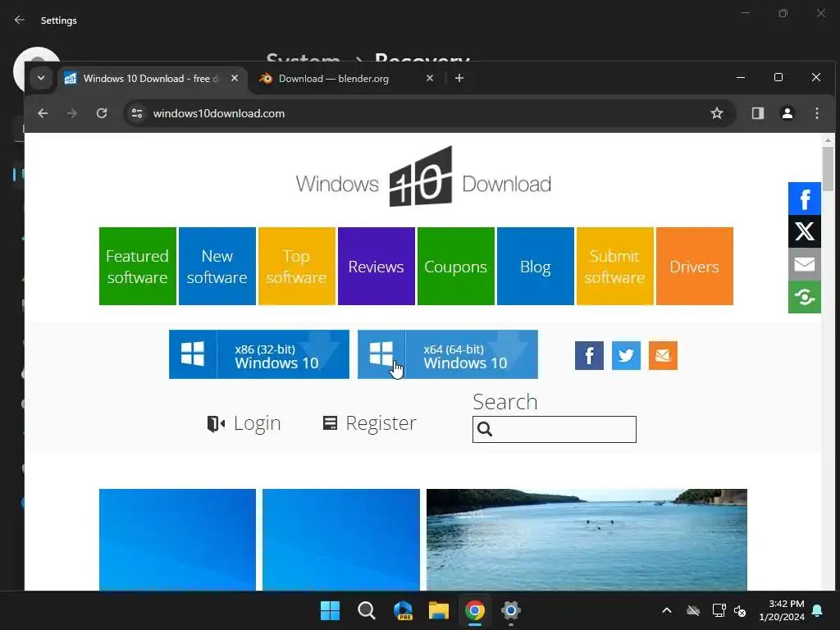Switch to Windows 10 Download tab

pos(152,78)
